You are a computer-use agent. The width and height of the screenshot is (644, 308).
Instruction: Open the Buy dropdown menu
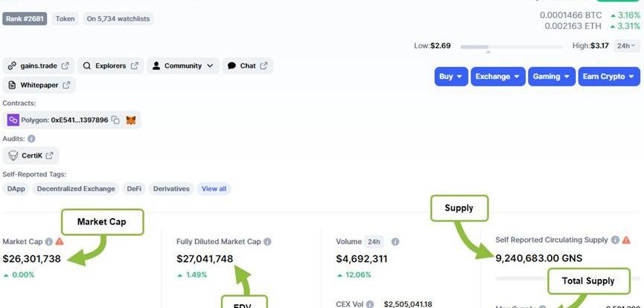pos(450,77)
